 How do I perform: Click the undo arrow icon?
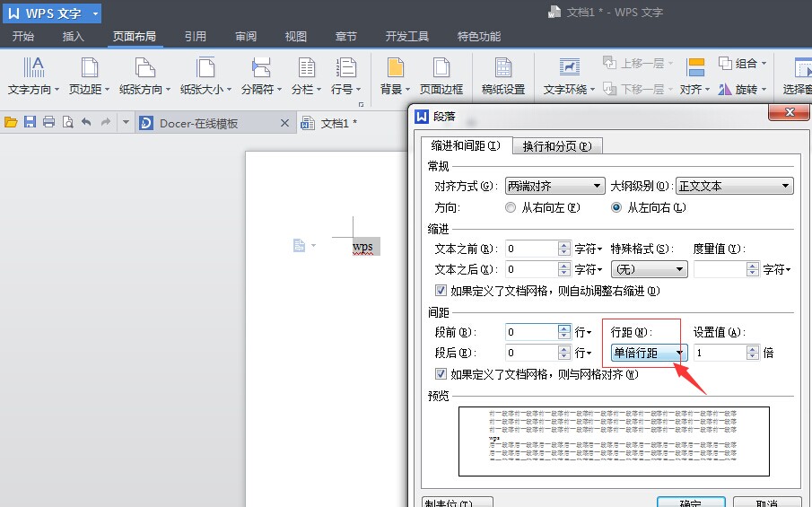point(86,122)
